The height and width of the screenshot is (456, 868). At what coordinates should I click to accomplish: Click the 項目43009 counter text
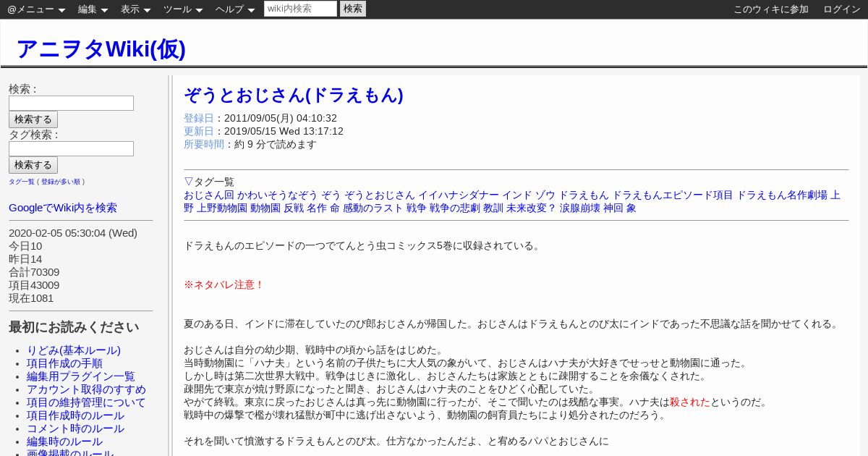[x=34, y=284]
